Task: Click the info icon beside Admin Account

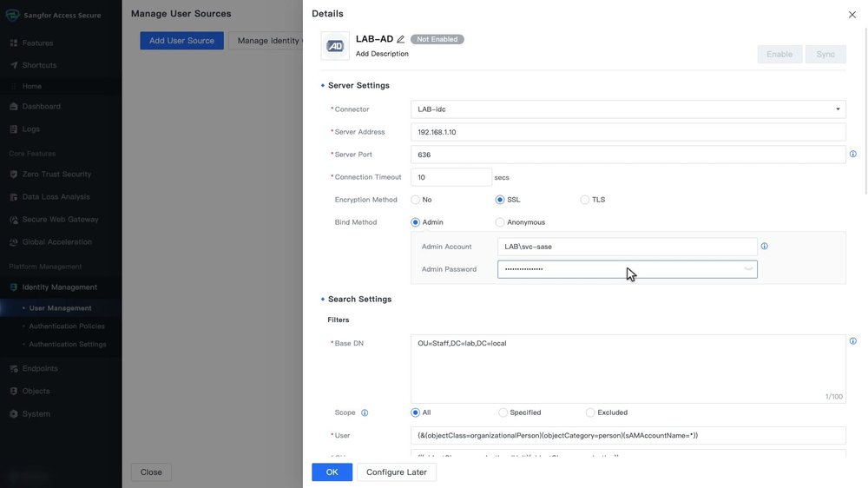Action: pyautogui.click(x=765, y=246)
